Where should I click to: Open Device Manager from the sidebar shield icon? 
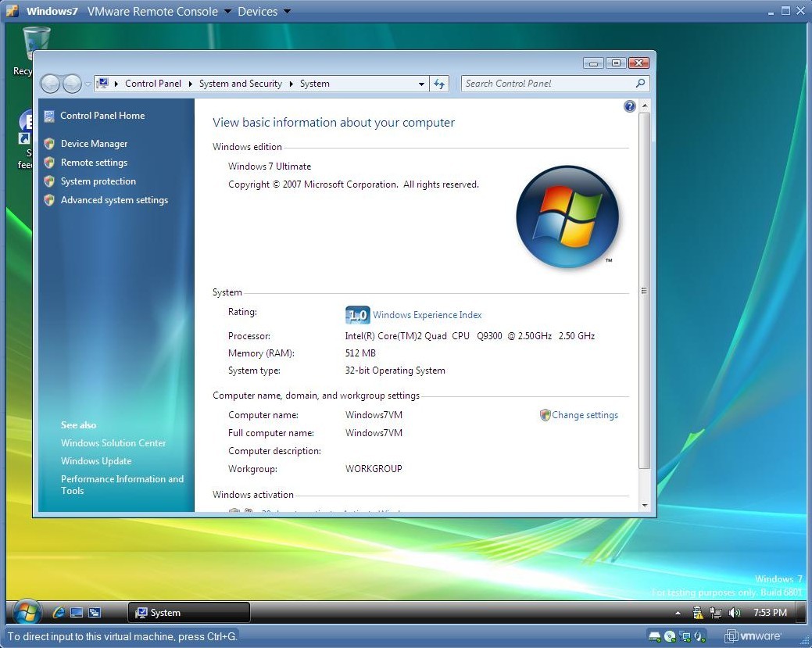click(50, 144)
